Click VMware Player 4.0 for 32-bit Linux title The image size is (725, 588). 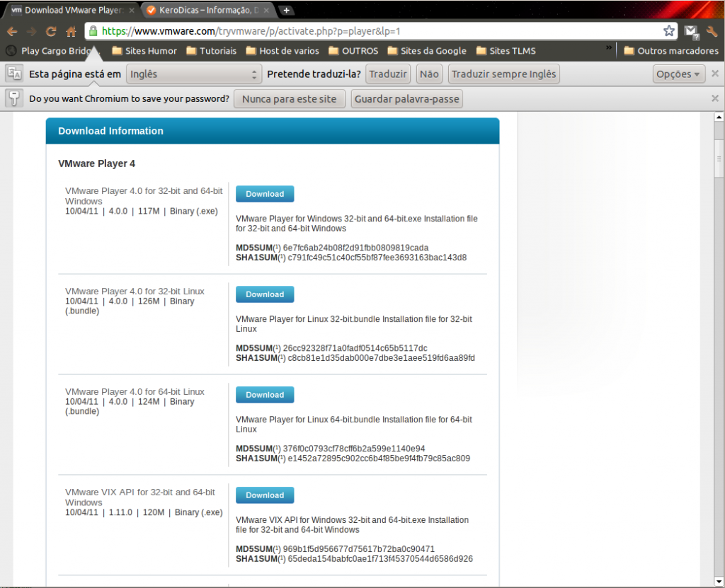point(135,292)
